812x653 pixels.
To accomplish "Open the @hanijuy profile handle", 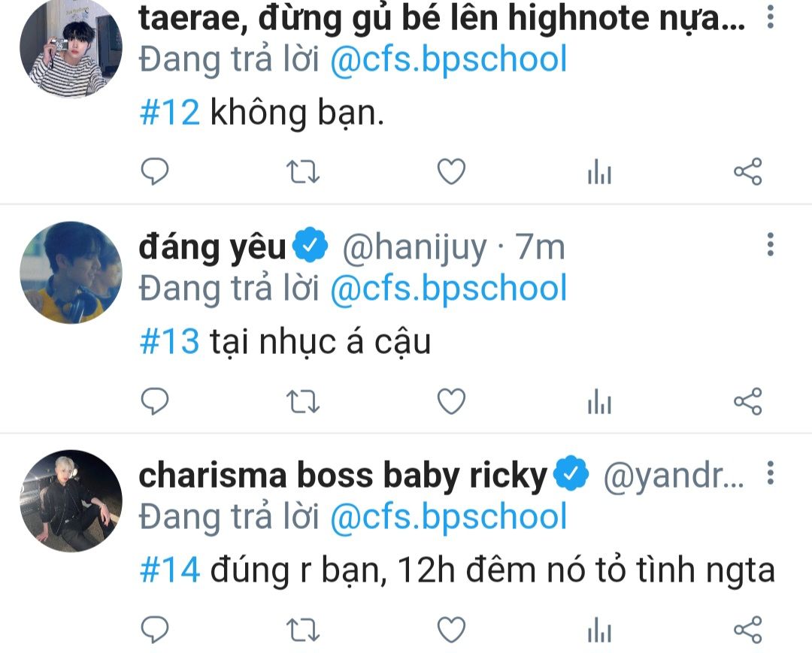I will coord(414,247).
